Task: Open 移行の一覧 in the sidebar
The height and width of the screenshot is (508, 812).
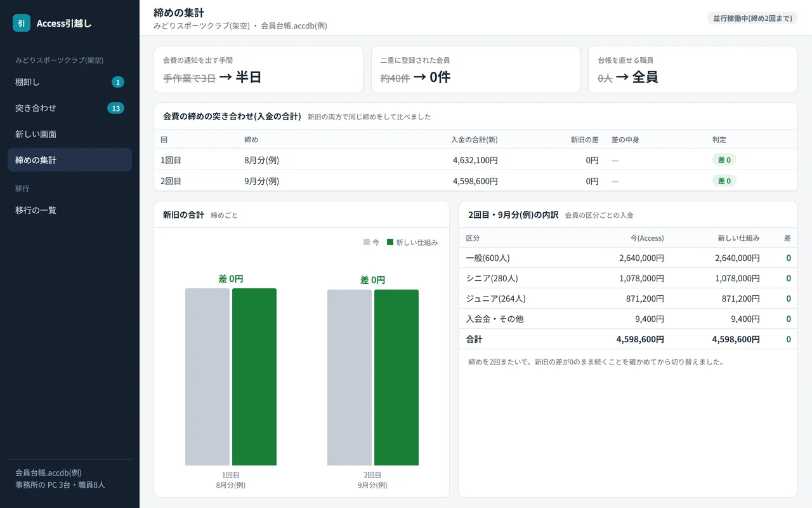Action: click(70, 210)
